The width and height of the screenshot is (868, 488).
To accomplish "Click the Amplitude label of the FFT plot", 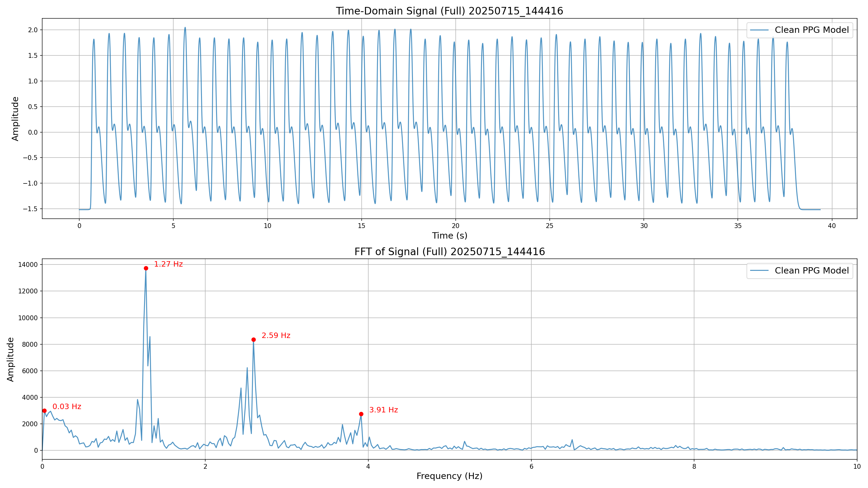I will (x=11, y=359).
